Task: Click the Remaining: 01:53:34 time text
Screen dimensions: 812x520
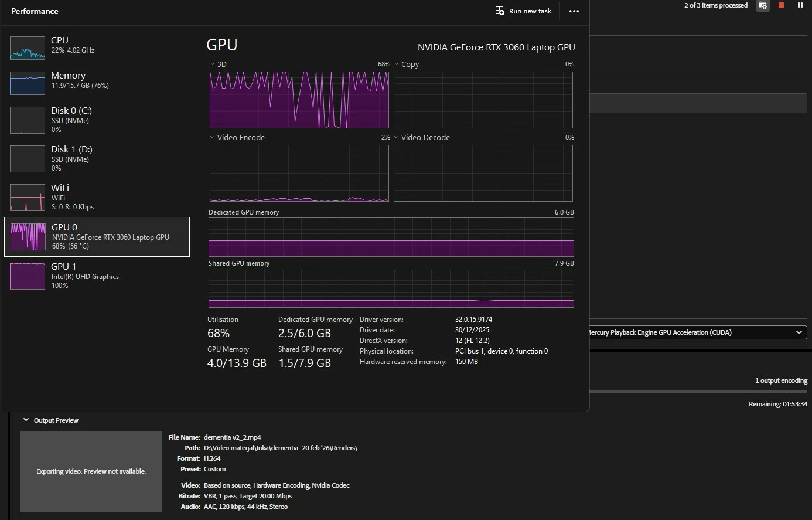Action: [778, 404]
